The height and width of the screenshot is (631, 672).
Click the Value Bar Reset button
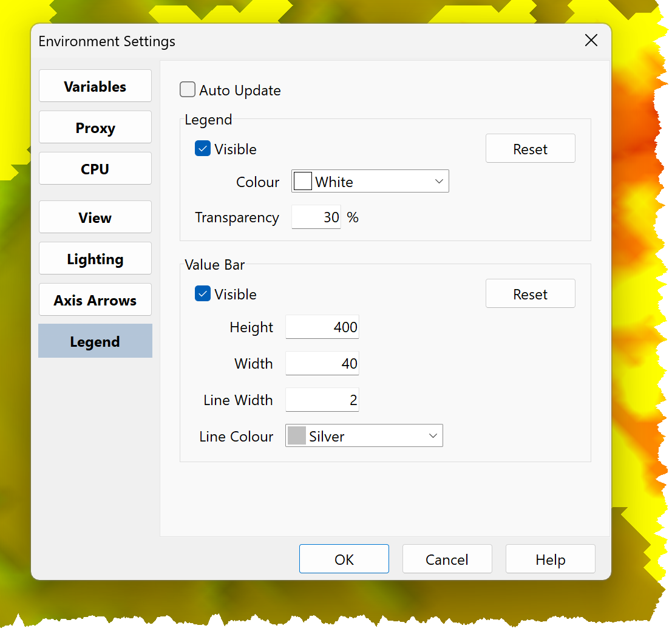point(531,294)
